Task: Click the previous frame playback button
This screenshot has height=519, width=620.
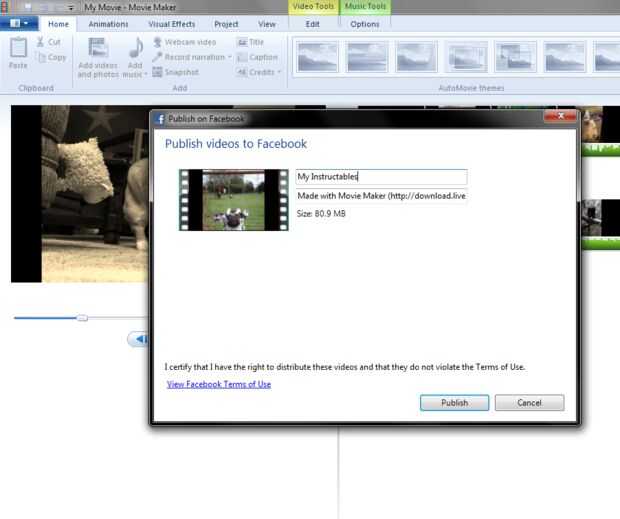Action: coord(138,339)
